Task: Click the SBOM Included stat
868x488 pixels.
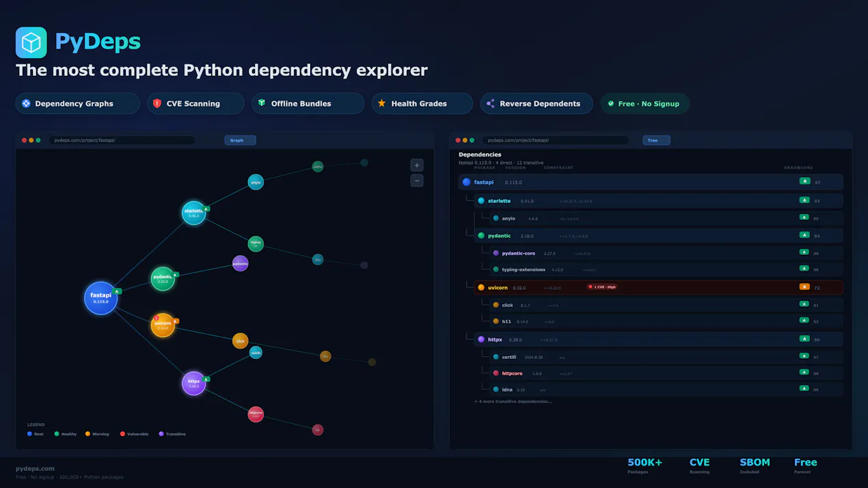Action: [x=755, y=465]
